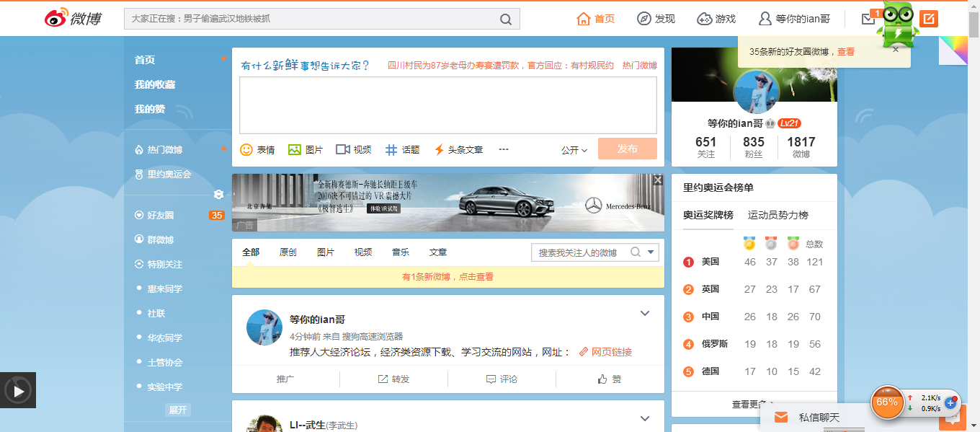Open 公开 visibility dropdown
980x432 pixels.
point(574,150)
